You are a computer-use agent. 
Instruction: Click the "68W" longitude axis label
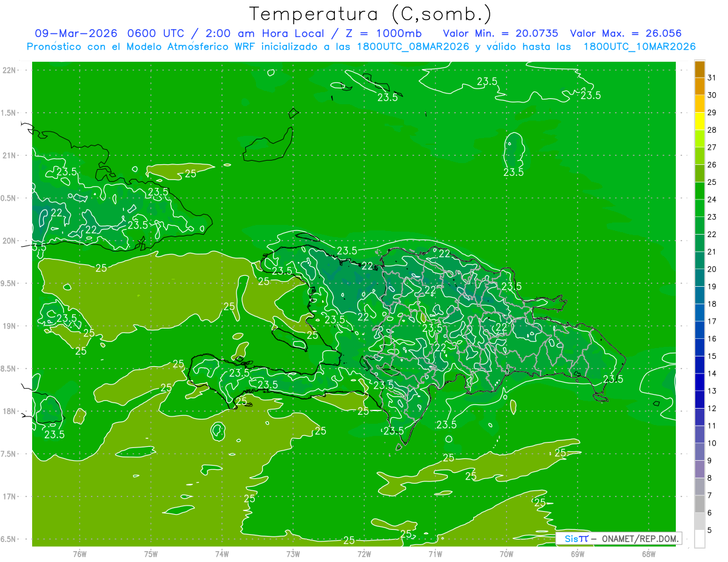pos(649,554)
